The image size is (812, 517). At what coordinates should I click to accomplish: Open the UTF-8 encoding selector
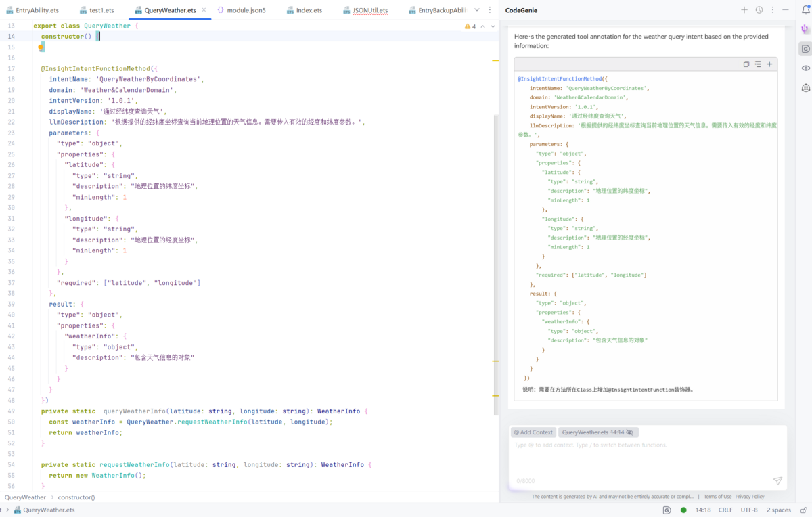(x=749, y=510)
